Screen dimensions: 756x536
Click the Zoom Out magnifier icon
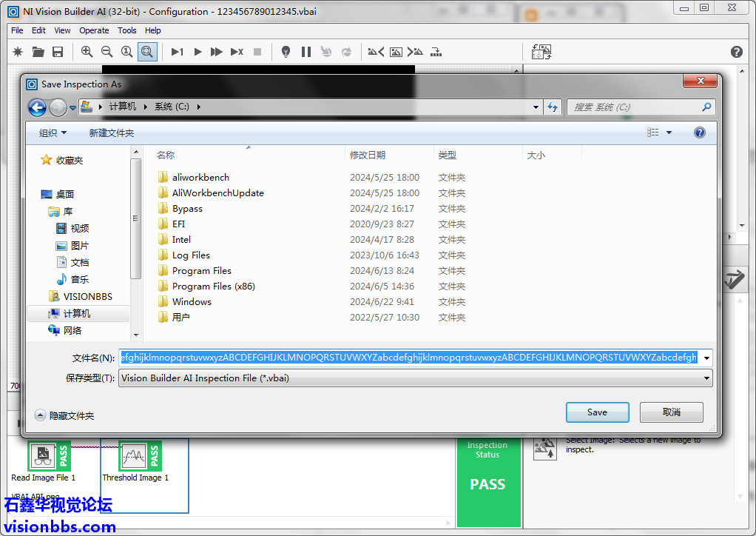[107, 52]
